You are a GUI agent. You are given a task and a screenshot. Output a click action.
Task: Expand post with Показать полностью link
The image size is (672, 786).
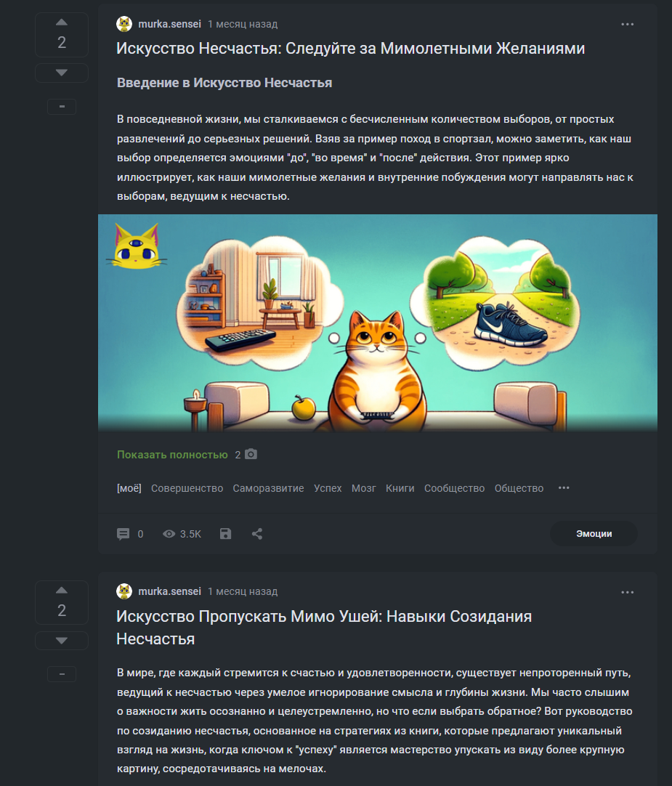172,455
